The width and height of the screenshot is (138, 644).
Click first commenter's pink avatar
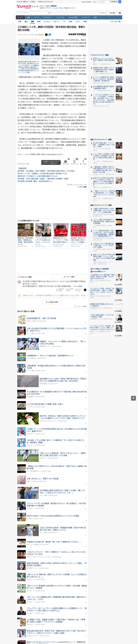[x=19, y=282]
